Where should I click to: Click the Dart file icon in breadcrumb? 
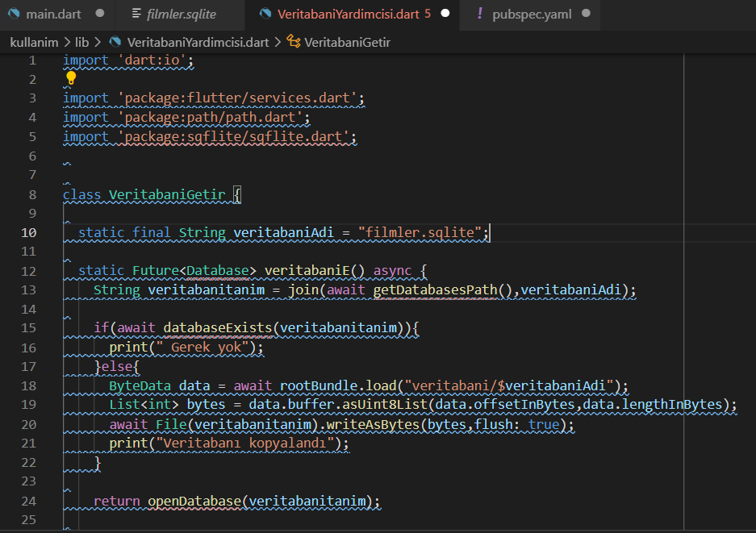click(x=115, y=42)
